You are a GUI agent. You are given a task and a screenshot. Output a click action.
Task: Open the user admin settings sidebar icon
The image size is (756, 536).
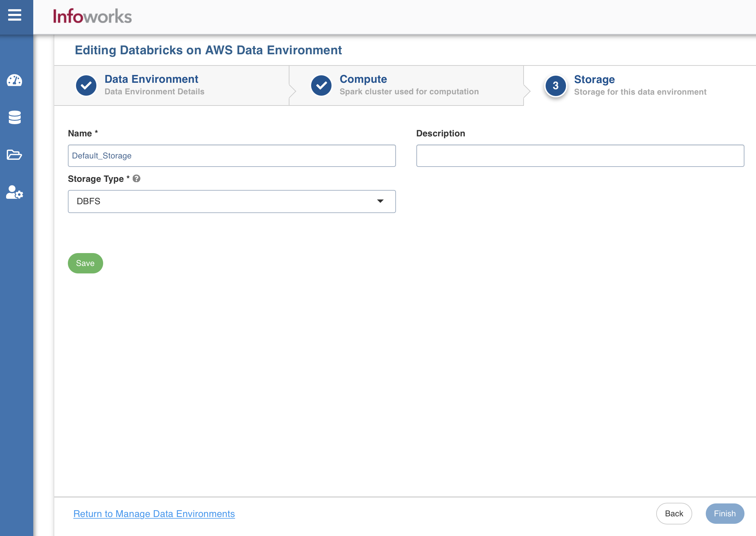pyautogui.click(x=15, y=192)
